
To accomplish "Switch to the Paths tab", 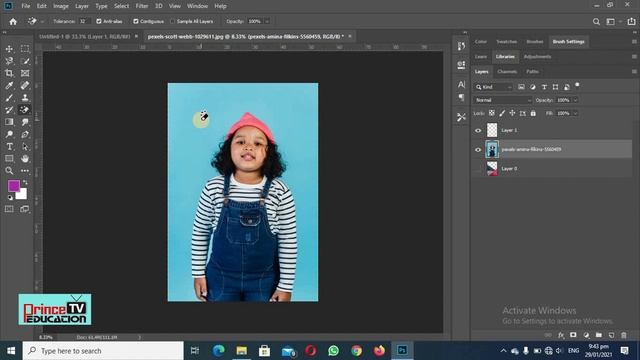I will point(532,71).
